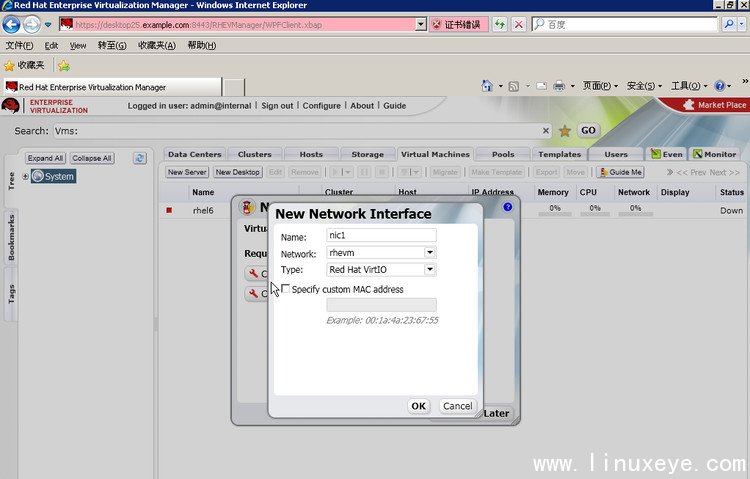
Task: Open the Bookmarks side panel tab
Action: click(11, 237)
